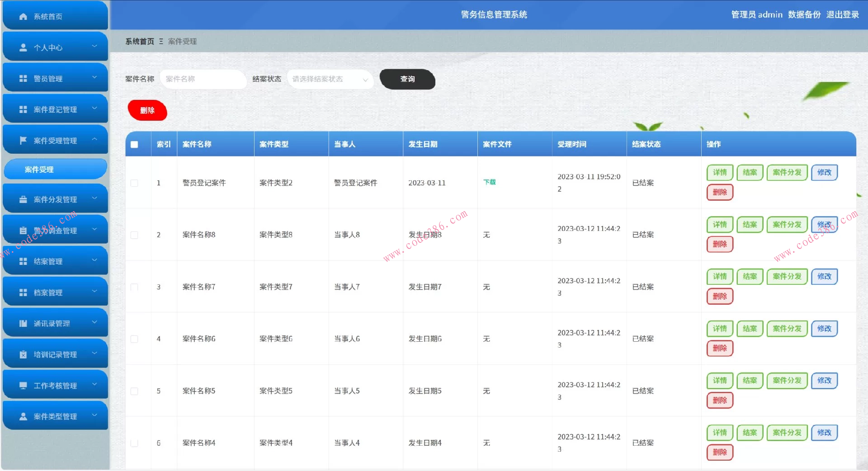The height and width of the screenshot is (471, 868).
Task: Open the 系统首页 breadcrumb link
Action: [x=139, y=41]
